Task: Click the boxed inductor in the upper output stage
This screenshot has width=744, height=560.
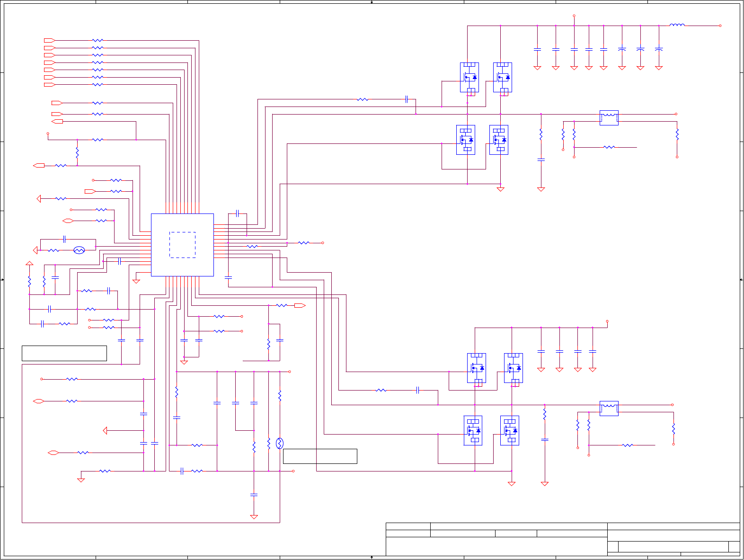Action: point(609,118)
